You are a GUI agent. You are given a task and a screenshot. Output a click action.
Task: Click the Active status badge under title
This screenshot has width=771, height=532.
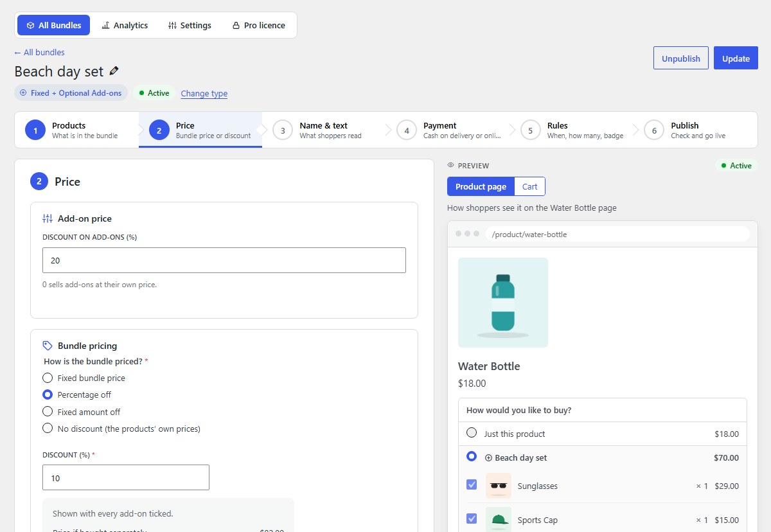pos(154,93)
